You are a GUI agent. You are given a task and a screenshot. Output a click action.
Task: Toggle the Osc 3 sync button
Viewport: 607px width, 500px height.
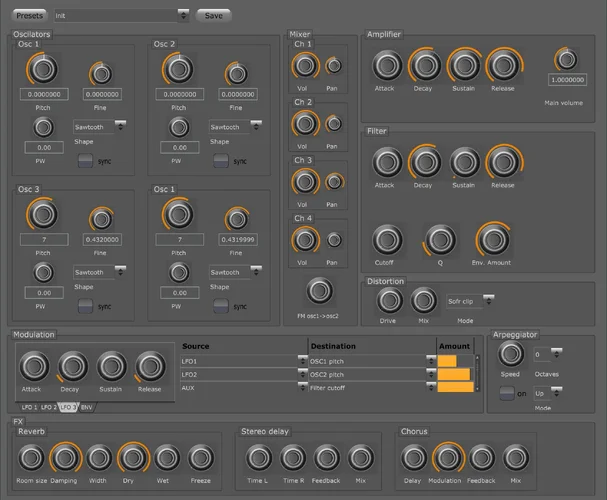[x=84, y=305]
